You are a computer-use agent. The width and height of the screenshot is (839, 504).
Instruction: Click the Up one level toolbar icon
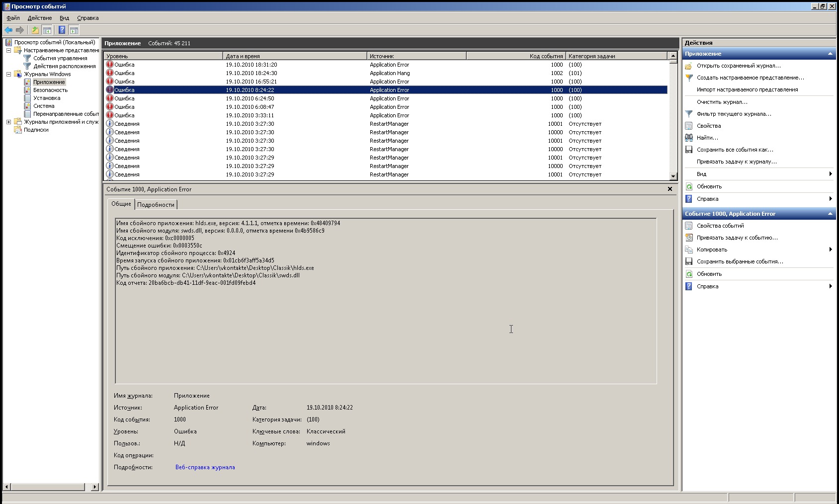(x=35, y=30)
